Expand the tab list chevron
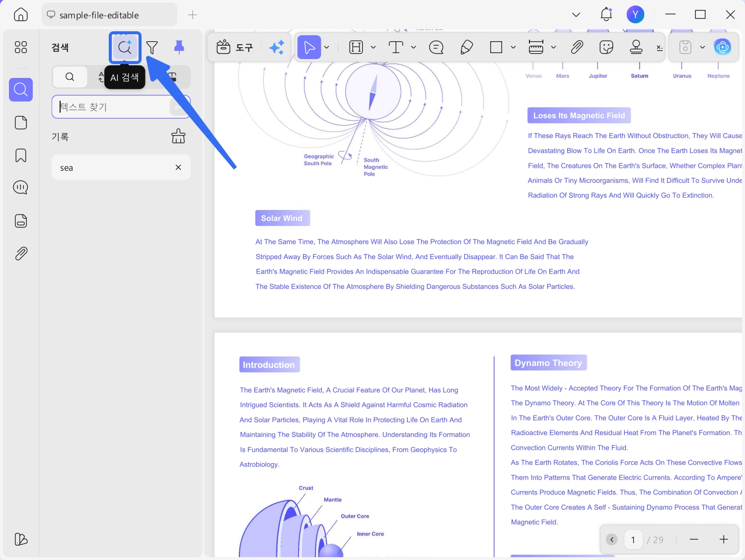Image resolution: width=745 pixels, height=560 pixels. (x=576, y=15)
